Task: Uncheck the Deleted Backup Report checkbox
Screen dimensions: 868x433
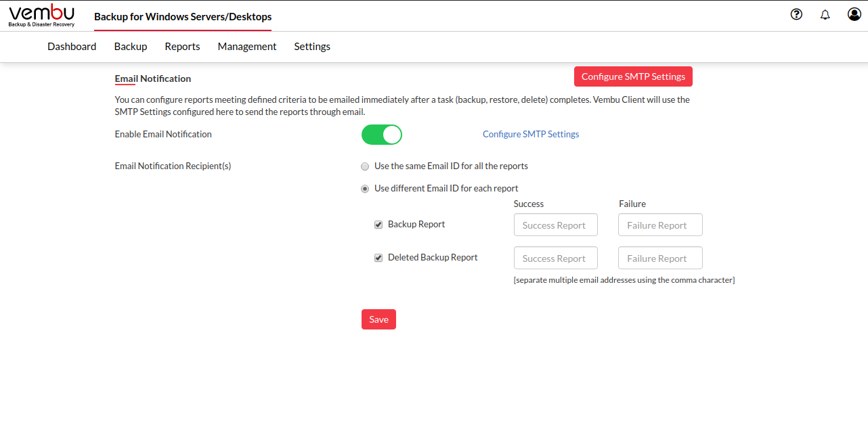Action: click(x=378, y=258)
